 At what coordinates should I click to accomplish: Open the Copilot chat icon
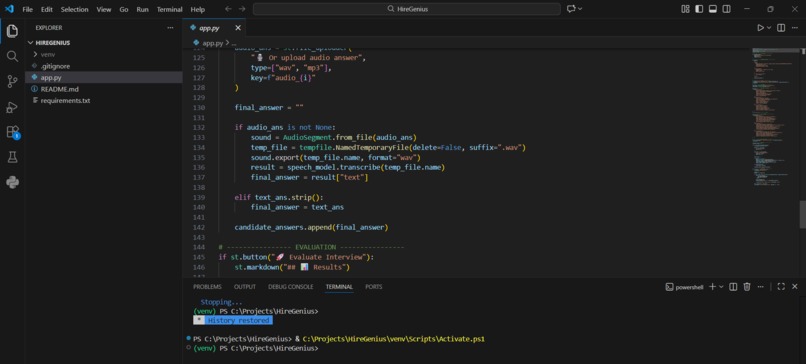[x=571, y=9]
